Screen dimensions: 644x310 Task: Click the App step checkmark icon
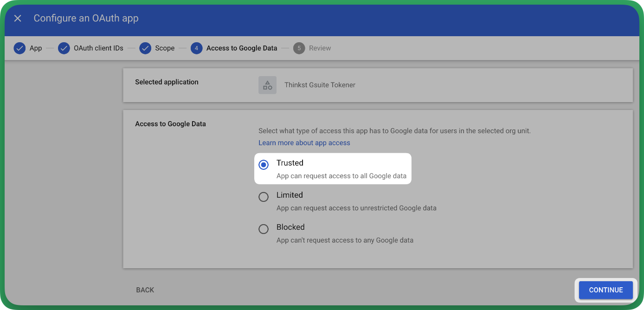point(19,48)
